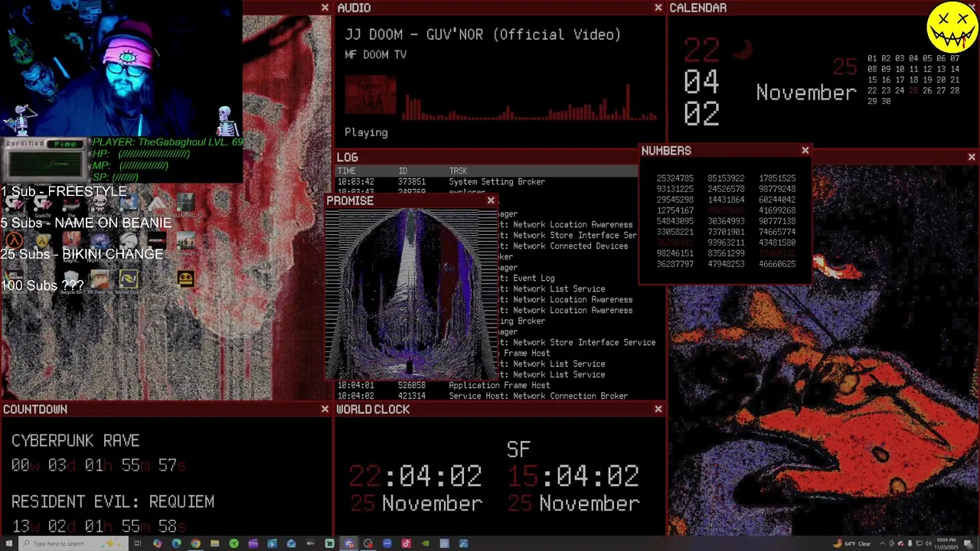Close the PROMISE widget

491,201
